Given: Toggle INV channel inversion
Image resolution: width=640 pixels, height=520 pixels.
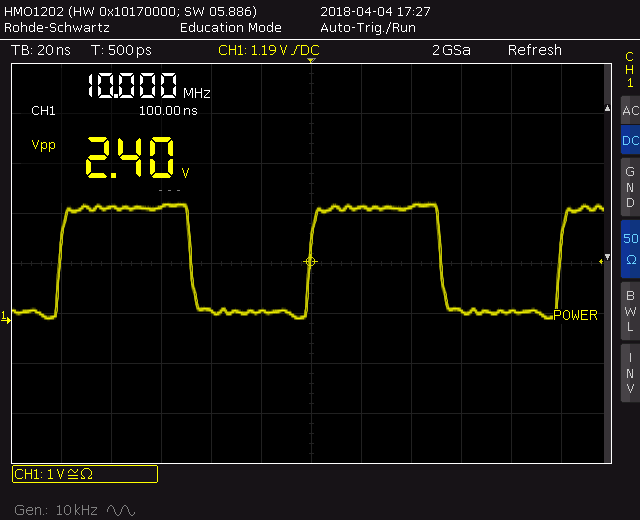Looking at the screenshot, I should point(630,373).
